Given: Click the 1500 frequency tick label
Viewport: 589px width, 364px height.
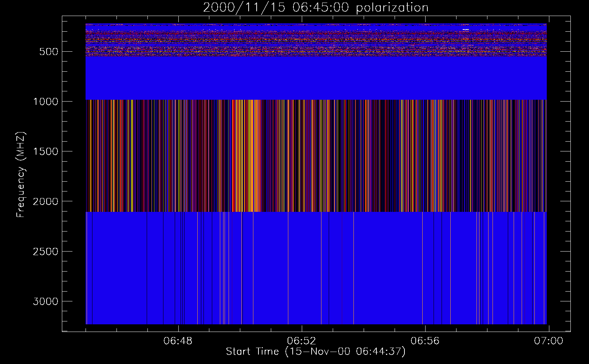Looking at the screenshot, I should point(46,151).
